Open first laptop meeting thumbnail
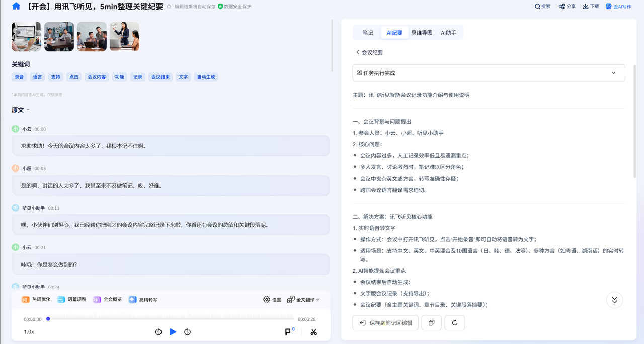 point(27,36)
